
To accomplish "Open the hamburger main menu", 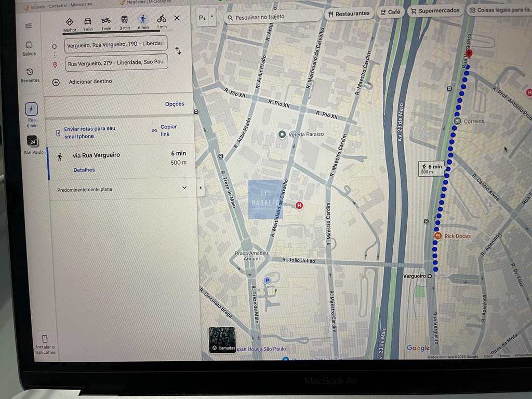I will 29,26.
